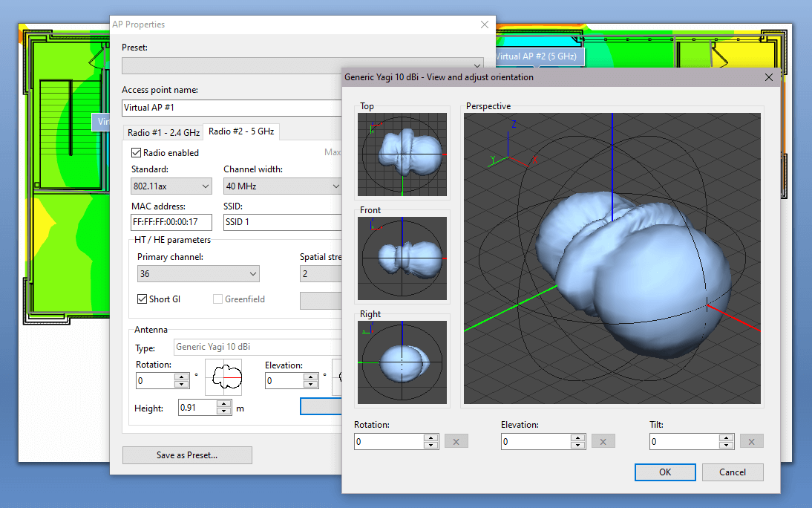Click the Front antenna pattern view thumbnail

(x=402, y=258)
